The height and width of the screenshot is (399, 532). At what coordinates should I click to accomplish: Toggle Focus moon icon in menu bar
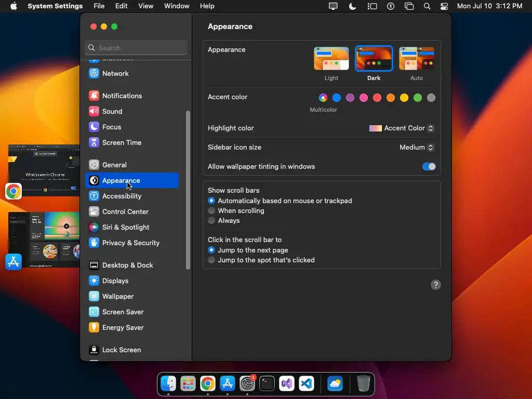pos(353,6)
